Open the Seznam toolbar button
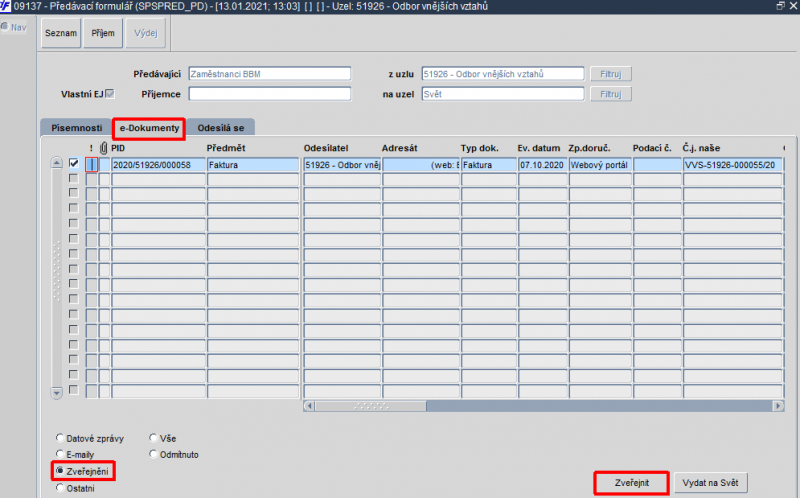This screenshot has width=800, height=498. (61, 33)
